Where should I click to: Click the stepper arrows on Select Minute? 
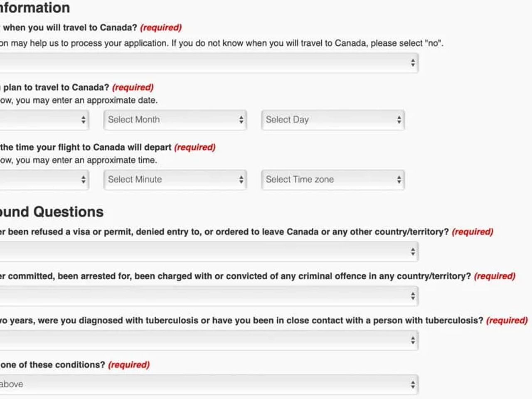point(241,180)
